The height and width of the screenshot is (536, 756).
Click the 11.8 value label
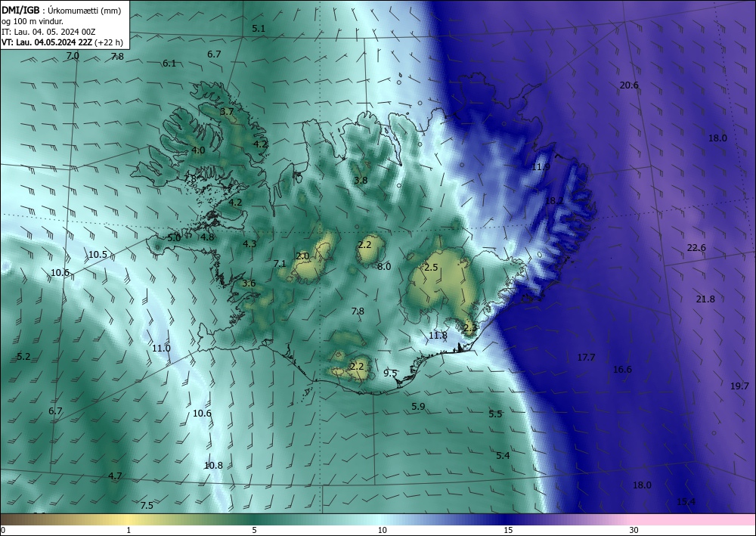(438, 335)
